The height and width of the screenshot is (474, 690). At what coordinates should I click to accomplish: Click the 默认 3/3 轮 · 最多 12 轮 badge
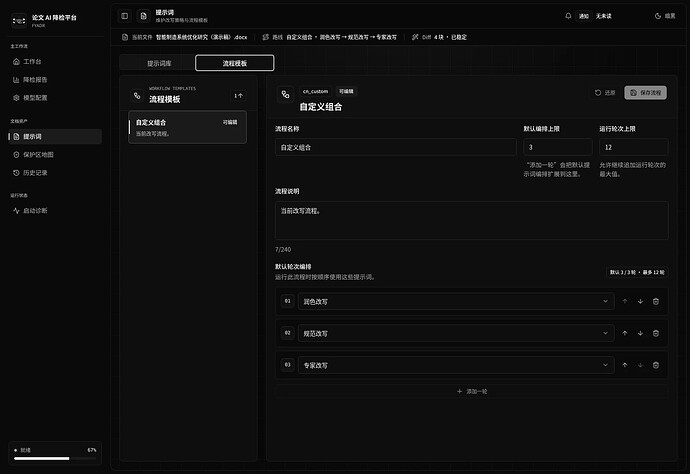(637, 272)
